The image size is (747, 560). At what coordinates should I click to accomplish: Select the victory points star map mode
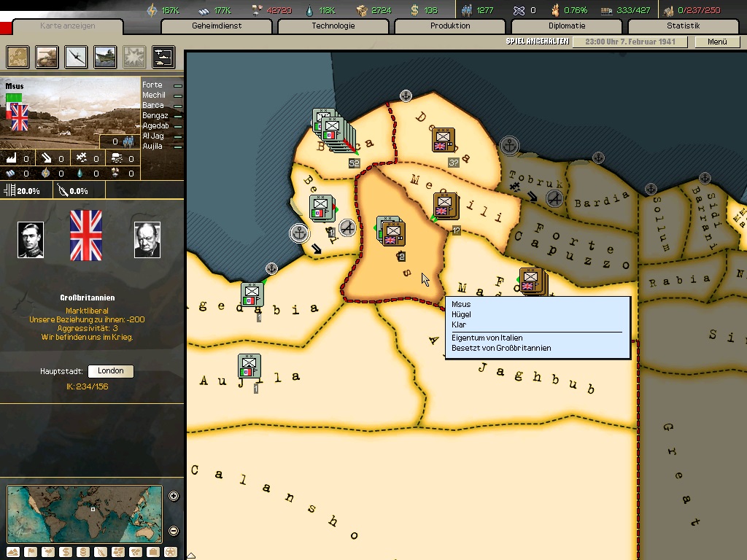tap(171, 552)
